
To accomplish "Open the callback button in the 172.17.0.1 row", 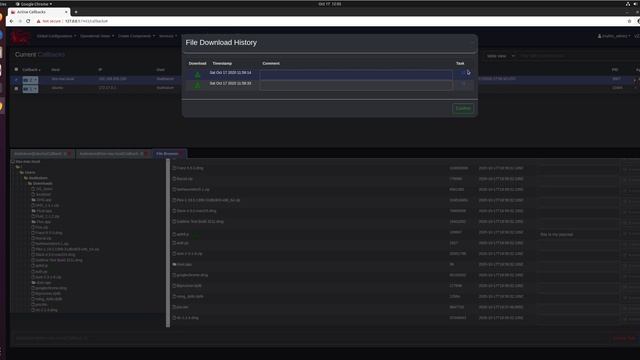I will [x=30, y=89].
